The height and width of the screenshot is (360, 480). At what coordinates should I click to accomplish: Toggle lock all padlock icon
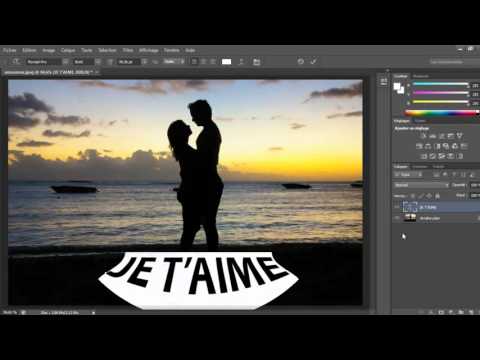(x=438, y=196)
